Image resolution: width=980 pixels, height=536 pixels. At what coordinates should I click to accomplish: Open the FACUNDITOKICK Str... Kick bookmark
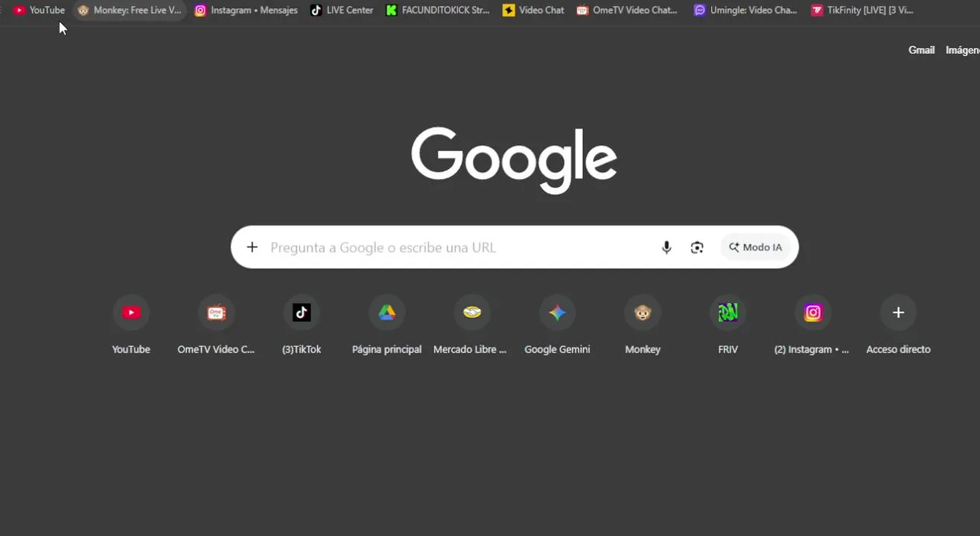click(438, 10)
